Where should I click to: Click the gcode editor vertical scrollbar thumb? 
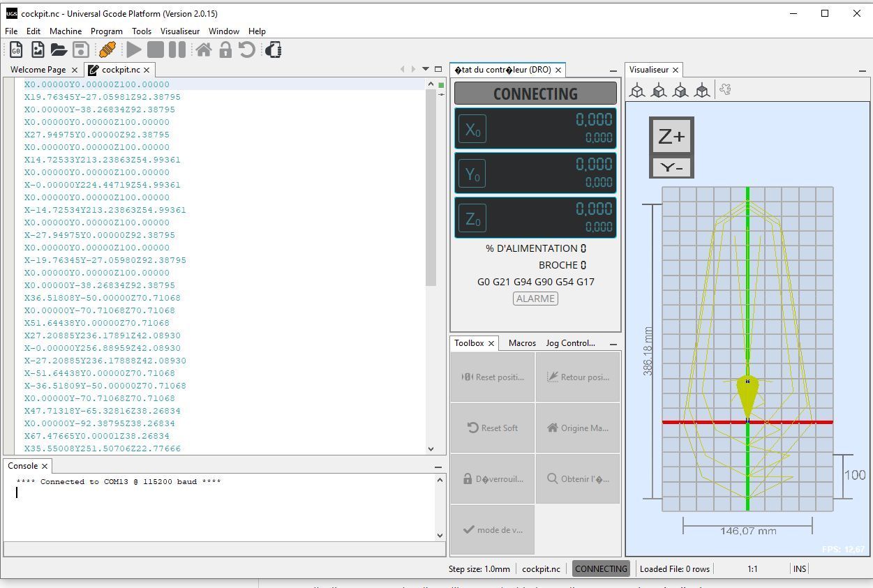[431, 188]
